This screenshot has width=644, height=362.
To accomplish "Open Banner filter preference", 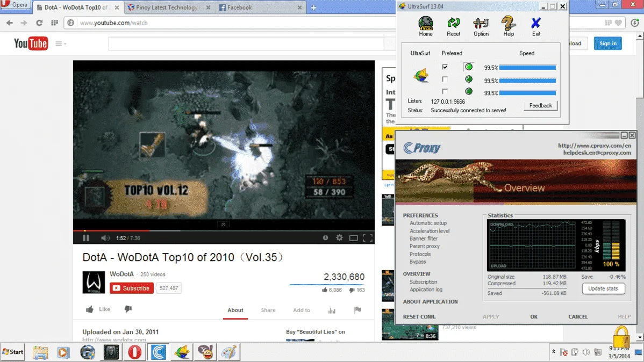I will (x=424, y=238).
